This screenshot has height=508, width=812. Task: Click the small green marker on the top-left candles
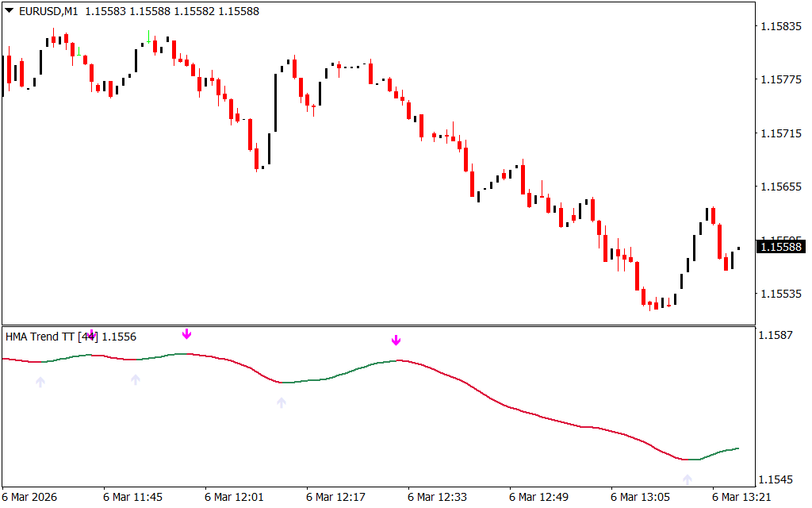(149, 41)
